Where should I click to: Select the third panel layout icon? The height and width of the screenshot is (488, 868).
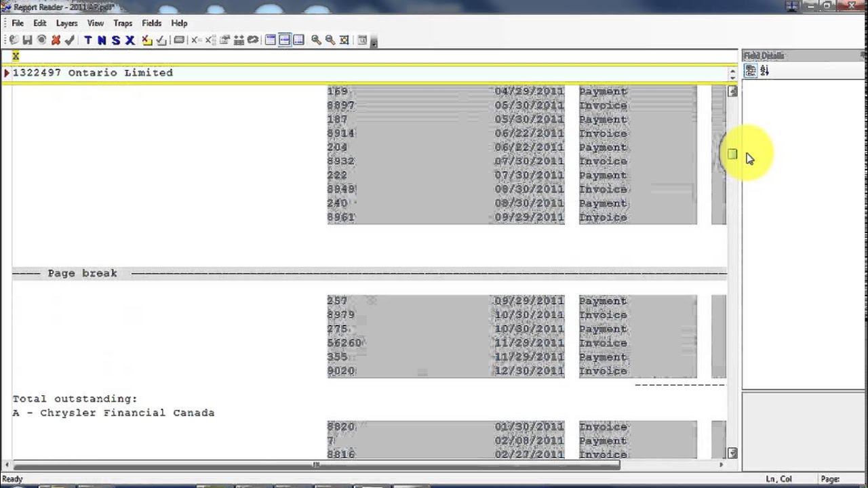coord(298,40)
